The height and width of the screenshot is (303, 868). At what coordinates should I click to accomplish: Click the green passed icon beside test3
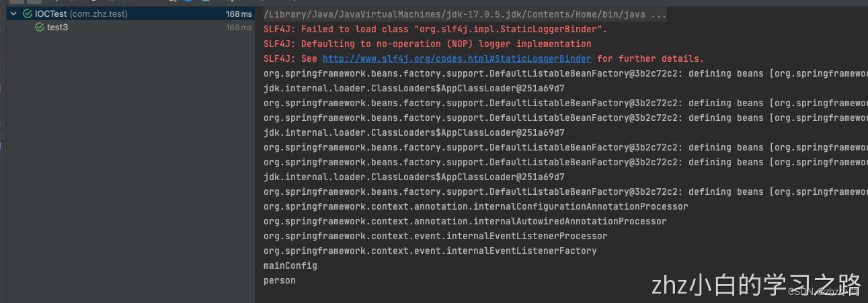tap(40, 28)
